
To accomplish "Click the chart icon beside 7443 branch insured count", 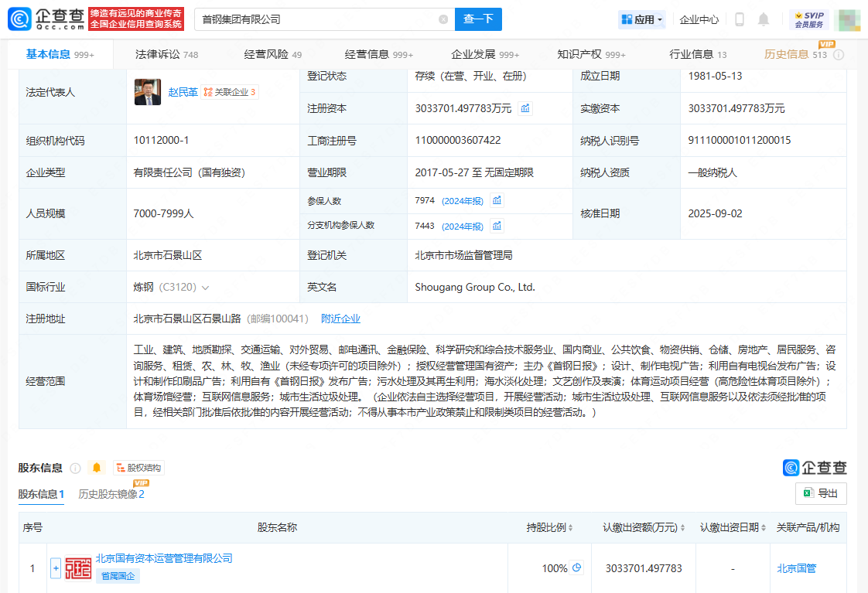I will 497,226.
